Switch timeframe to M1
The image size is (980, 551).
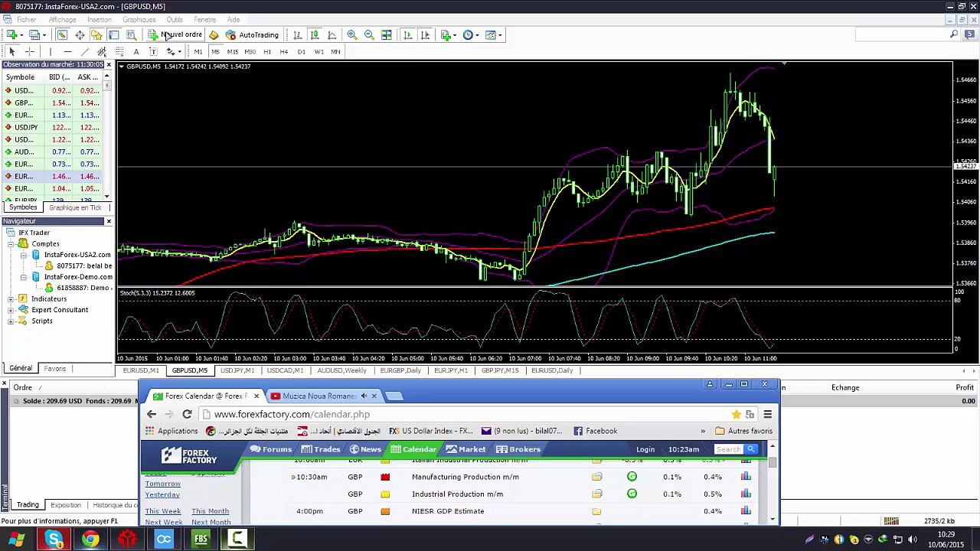pos(198,51)
